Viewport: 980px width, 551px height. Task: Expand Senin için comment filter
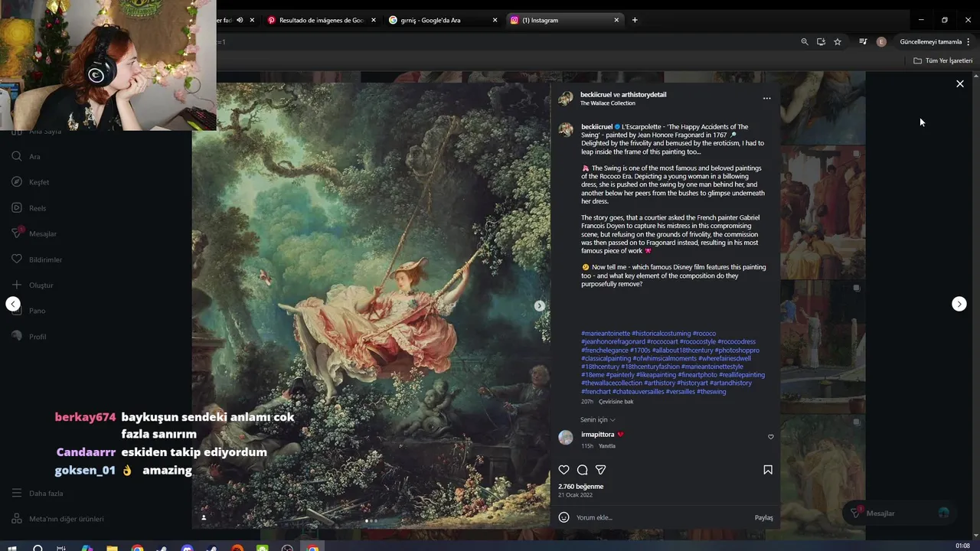point(597,419)
